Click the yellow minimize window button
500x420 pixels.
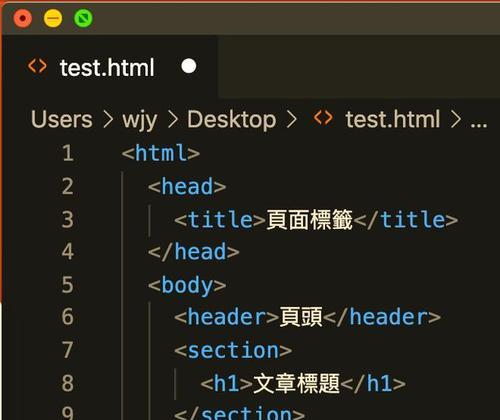(x=53, y=18)
